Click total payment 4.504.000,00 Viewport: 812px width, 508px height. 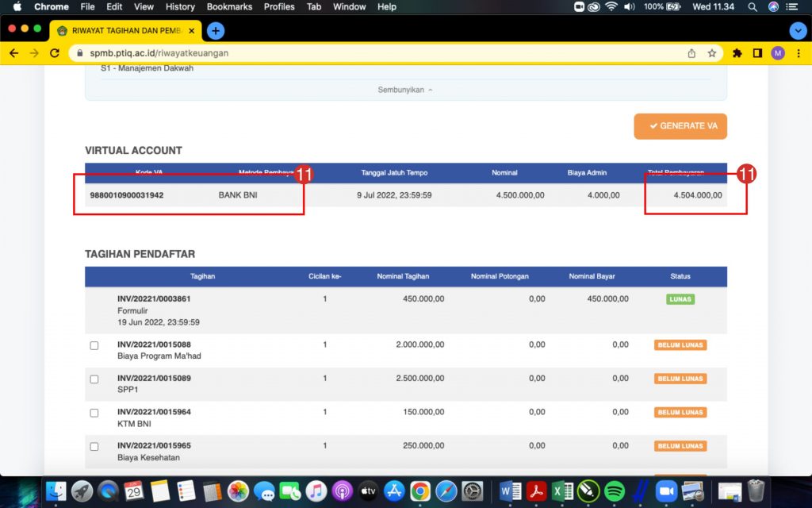coord(698,195)
